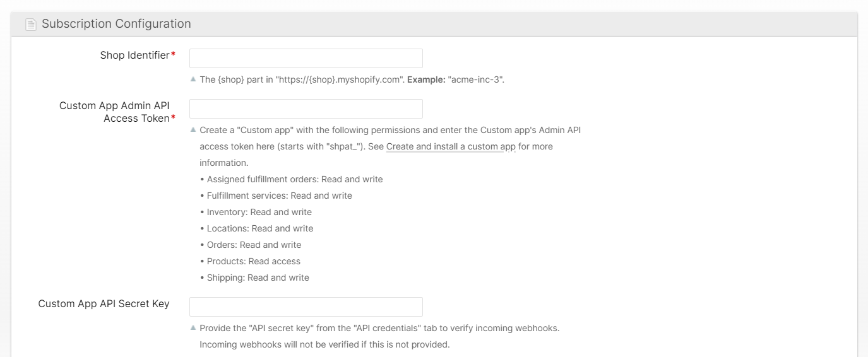Viewport: 868px width, 357px height.
Task: Click the document icon beside Subscription Configuration
Action: [x=31, y=25]
